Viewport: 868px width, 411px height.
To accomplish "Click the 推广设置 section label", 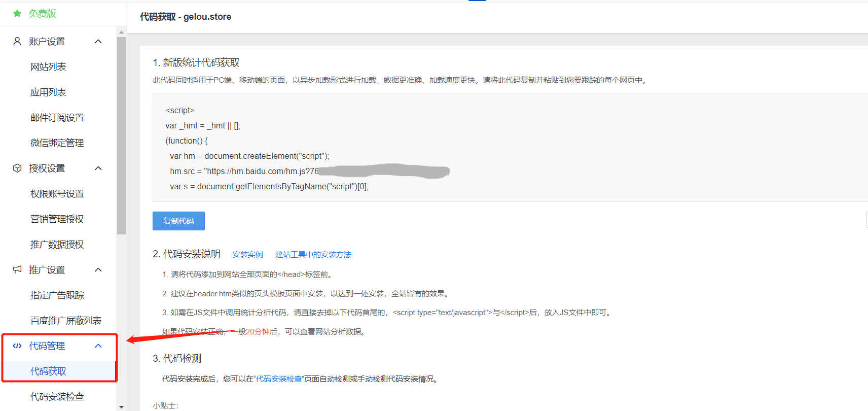I will 47,269.
